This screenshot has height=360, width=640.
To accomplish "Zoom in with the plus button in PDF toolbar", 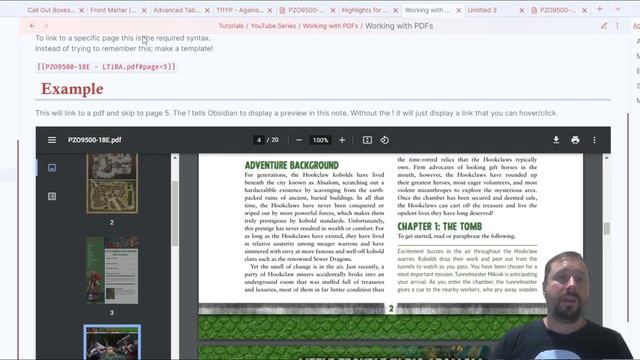I will pos(342,140).
